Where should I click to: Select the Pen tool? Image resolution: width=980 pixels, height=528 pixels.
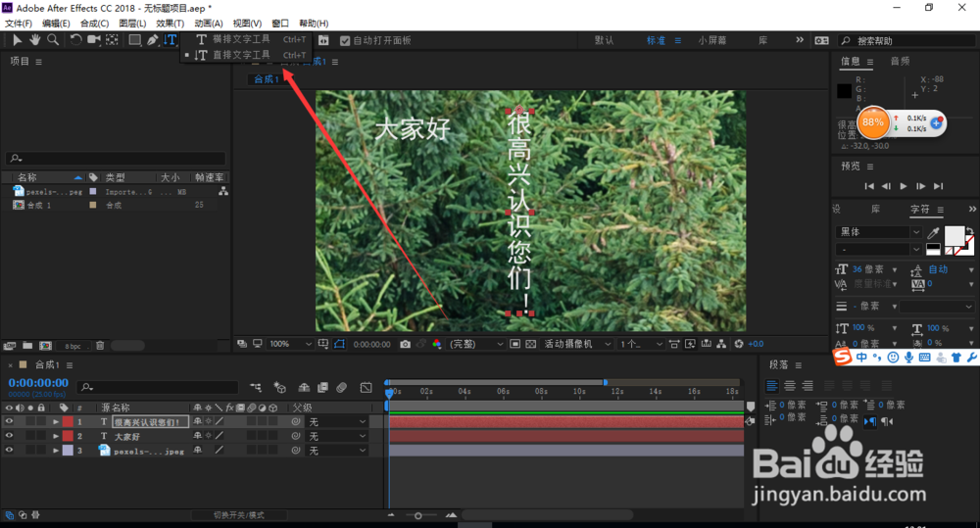coord(153,40)
